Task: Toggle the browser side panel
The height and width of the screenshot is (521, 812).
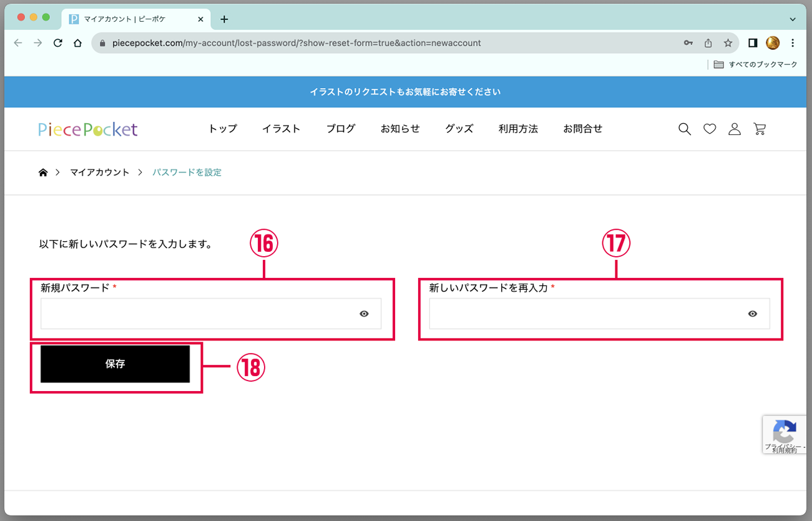Action: (753, 43)
